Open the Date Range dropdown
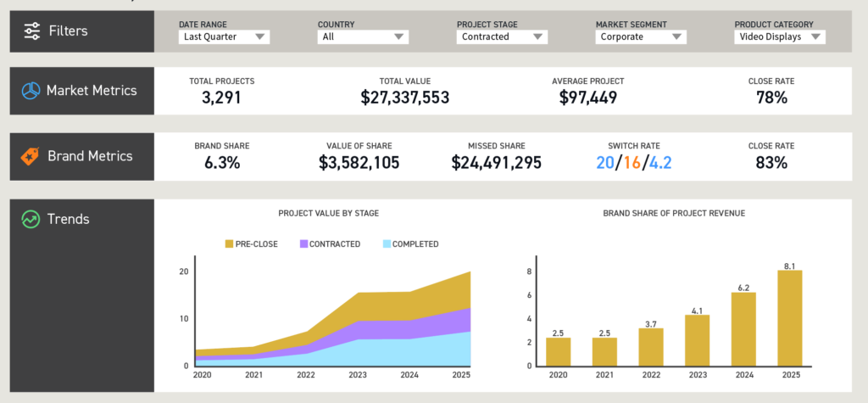 point(225,37)
